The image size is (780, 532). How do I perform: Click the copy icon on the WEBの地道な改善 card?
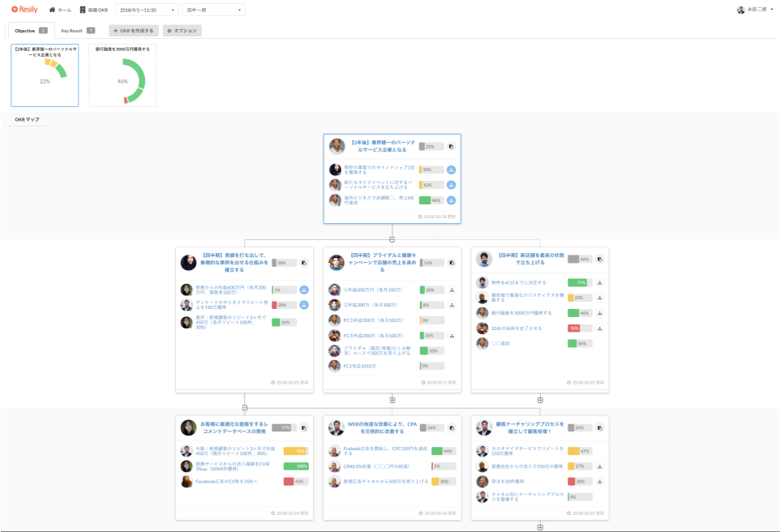coord(452,427)
